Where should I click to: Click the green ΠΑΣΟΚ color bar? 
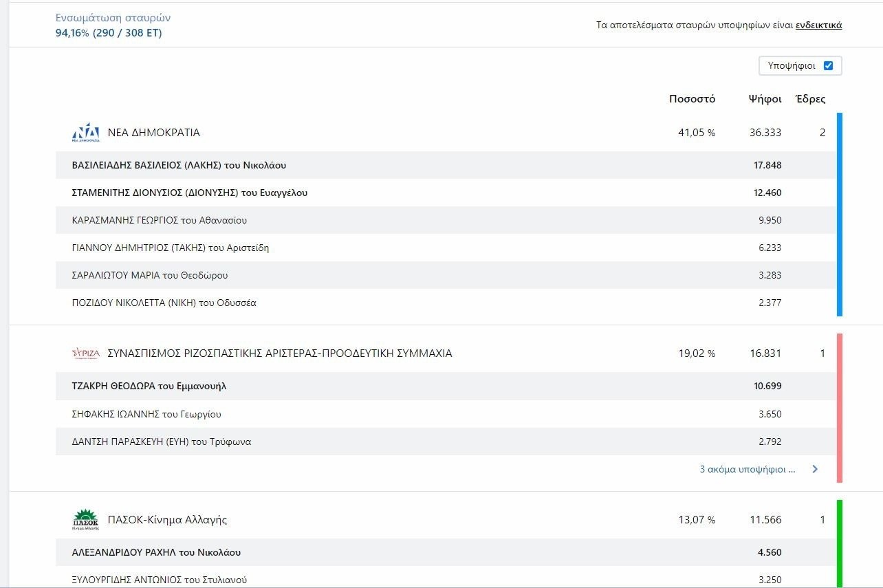pos(840,543)
